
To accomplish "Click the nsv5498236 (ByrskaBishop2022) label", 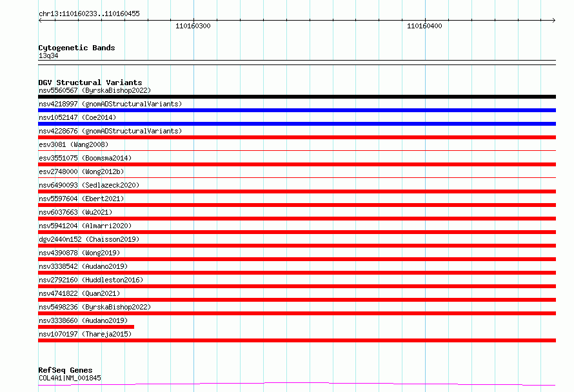I will [x=95, y=307].
